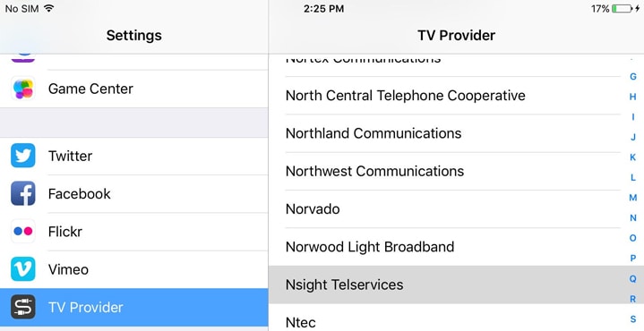644x331 pixels.
Task: Open Facebook settings row
Action: 133,193
